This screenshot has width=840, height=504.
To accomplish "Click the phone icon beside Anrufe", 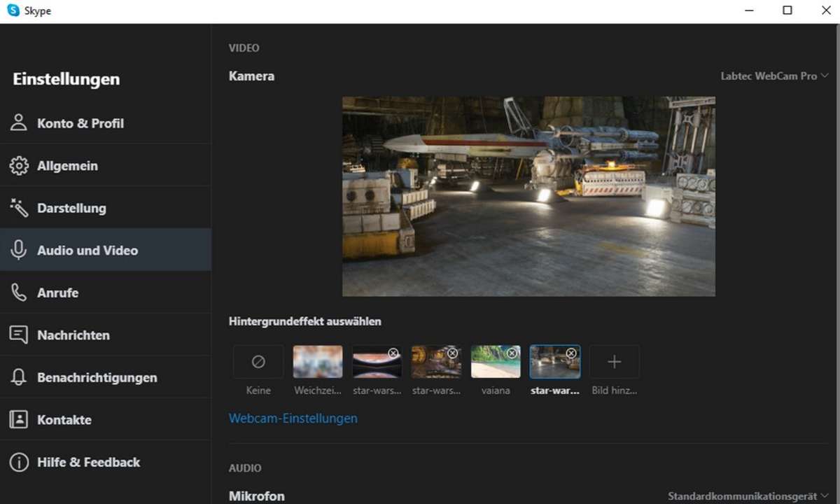I will 19,293.
